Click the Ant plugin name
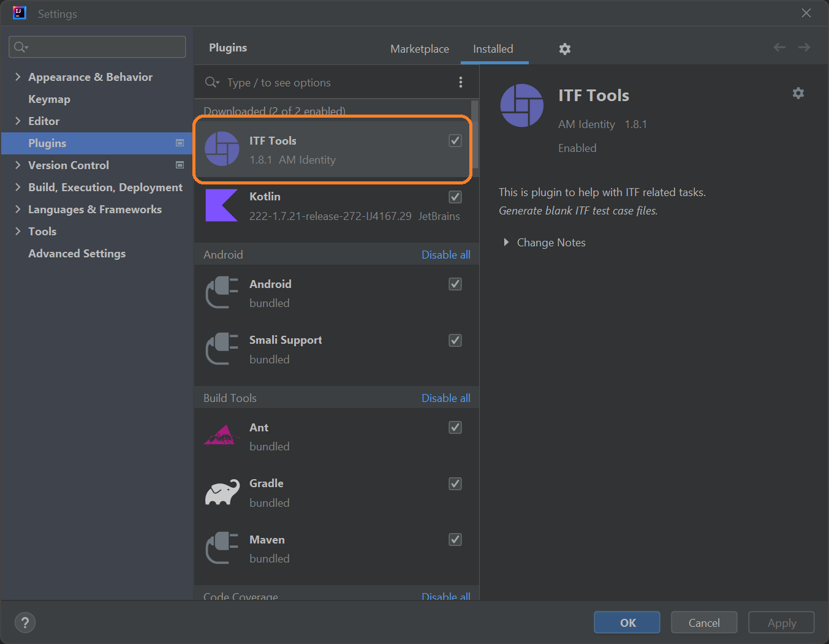 (259, 427)
